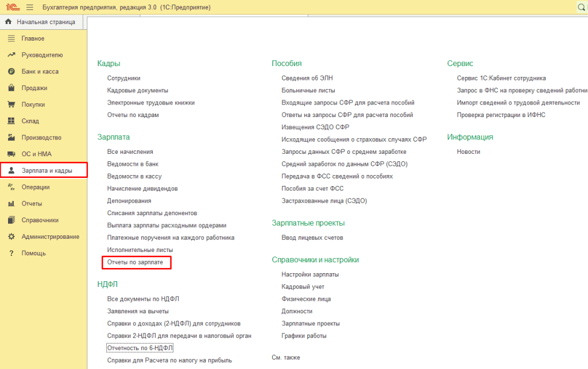Click the Отчеты bar chart icon
This screenshot has width=588, height=369.
coord(10,204)
